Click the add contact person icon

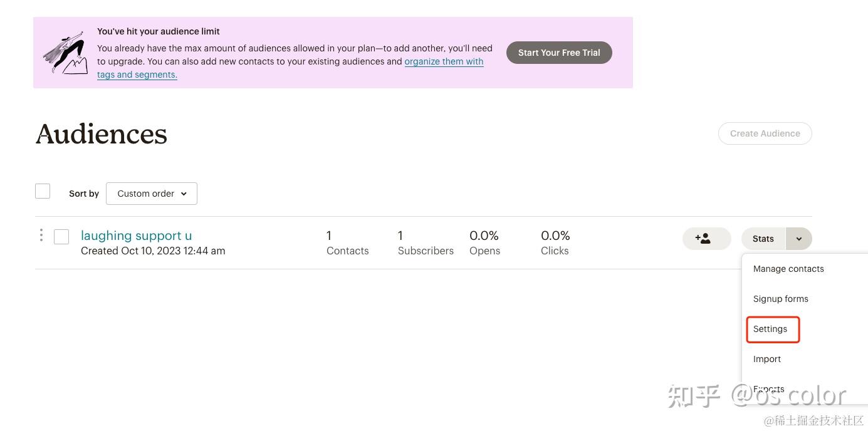click(x=706, y=239)
